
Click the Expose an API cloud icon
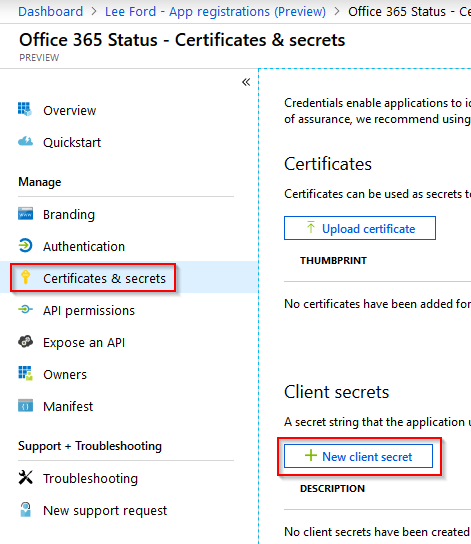click(25, 341)
